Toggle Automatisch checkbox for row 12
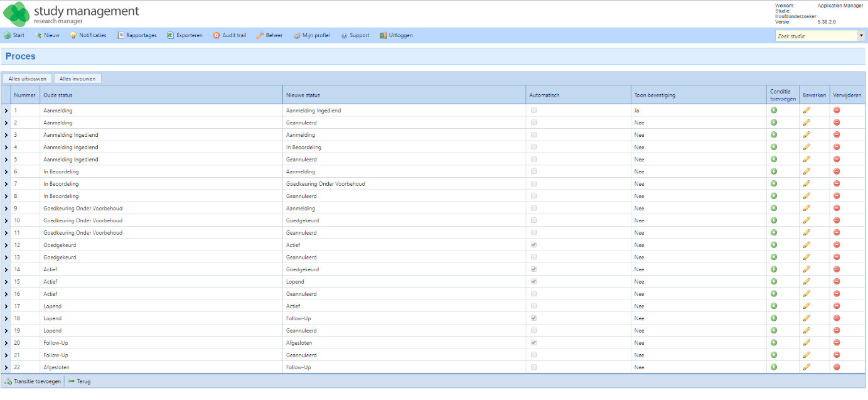The image size is (868, 400). [x=533, y=245]
